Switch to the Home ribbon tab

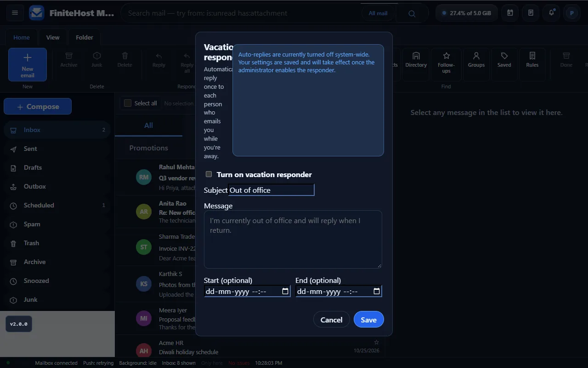coord(22,37)
